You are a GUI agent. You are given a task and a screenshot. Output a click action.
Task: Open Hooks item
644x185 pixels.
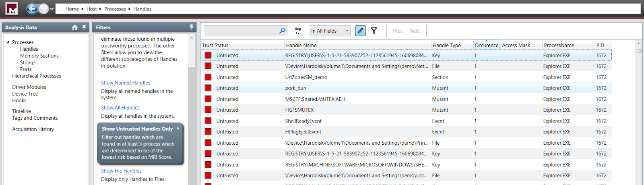click(19, 101)
